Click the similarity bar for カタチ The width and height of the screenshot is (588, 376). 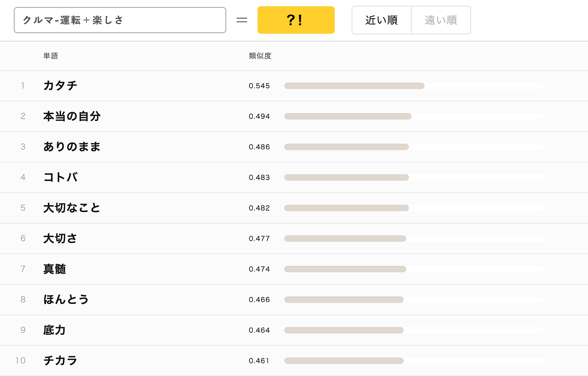tap(414, 86)
